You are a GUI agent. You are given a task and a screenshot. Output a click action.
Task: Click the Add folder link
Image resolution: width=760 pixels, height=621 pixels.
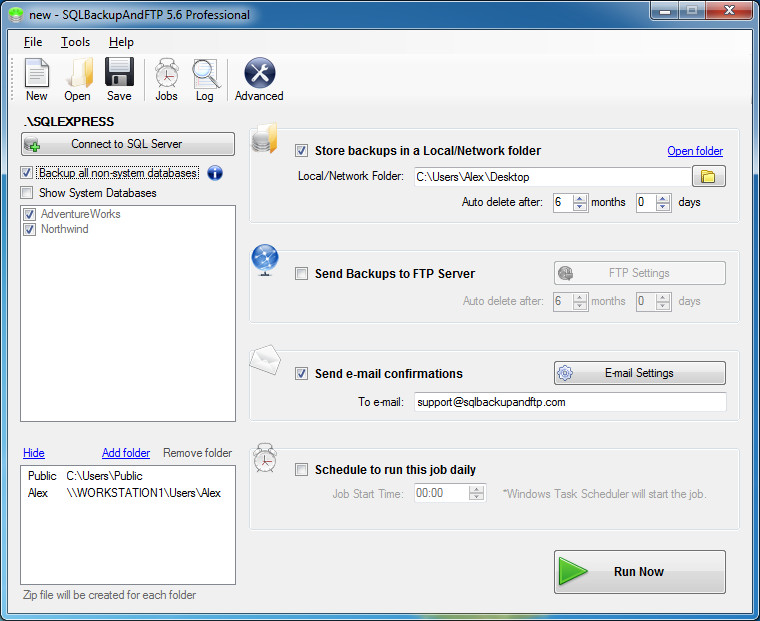point(126,453)
